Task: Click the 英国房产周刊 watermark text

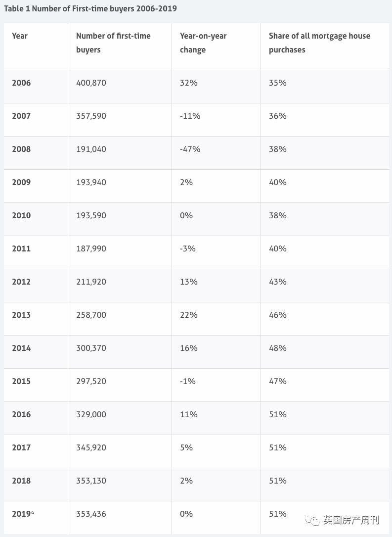Action: (x=351, y=520)
